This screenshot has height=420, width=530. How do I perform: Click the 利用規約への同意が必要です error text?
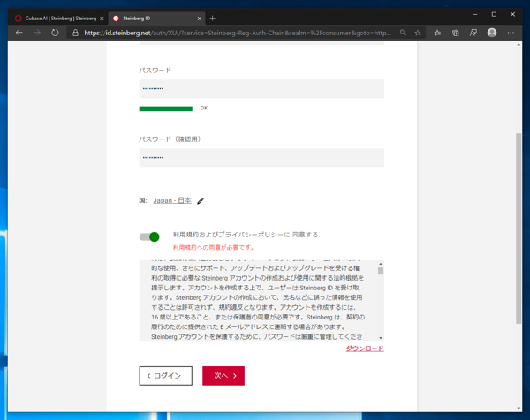213,247
